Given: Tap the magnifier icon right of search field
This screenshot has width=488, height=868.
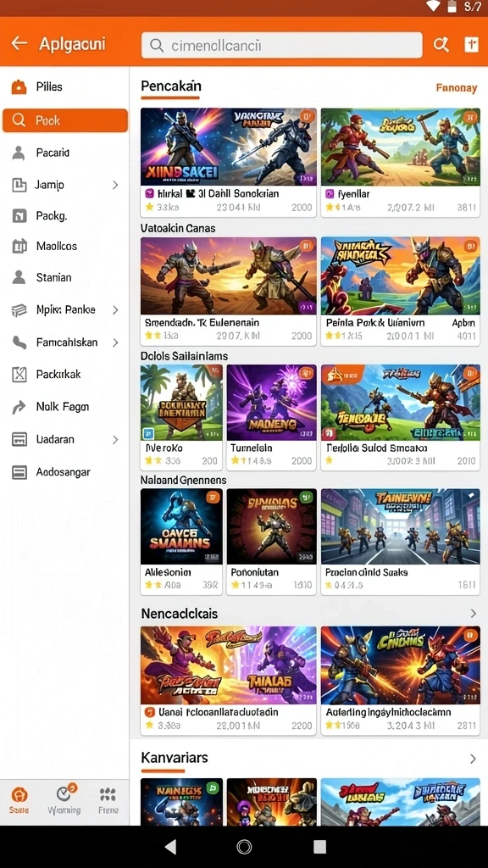Looking at the screenshot, I should [441, 45].
